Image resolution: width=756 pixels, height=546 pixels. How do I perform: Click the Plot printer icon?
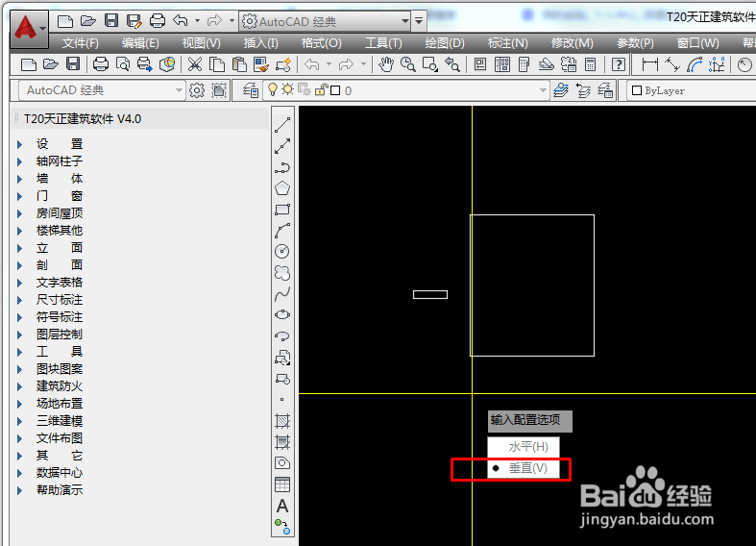point(101,64)
